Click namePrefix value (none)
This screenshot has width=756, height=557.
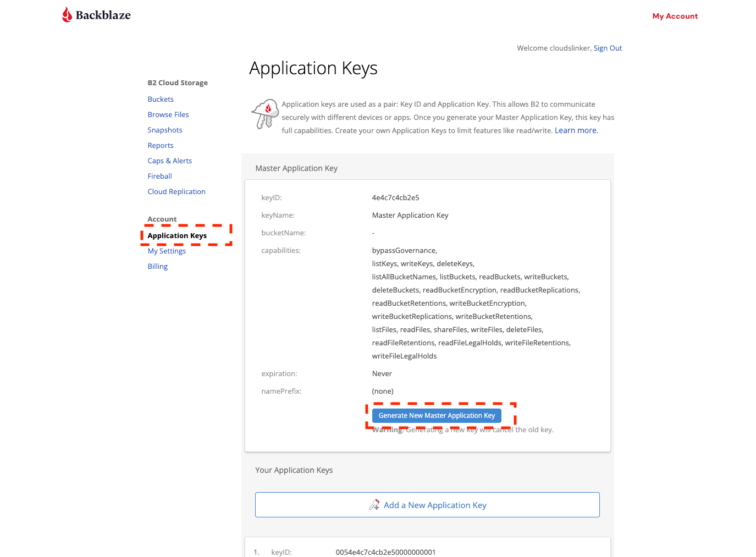coord(383,391)
